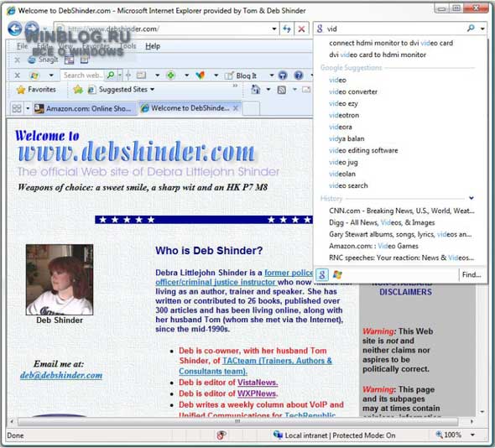Open the Help menu
Viewport: 495px width, 448px height.
pos(153,46)
